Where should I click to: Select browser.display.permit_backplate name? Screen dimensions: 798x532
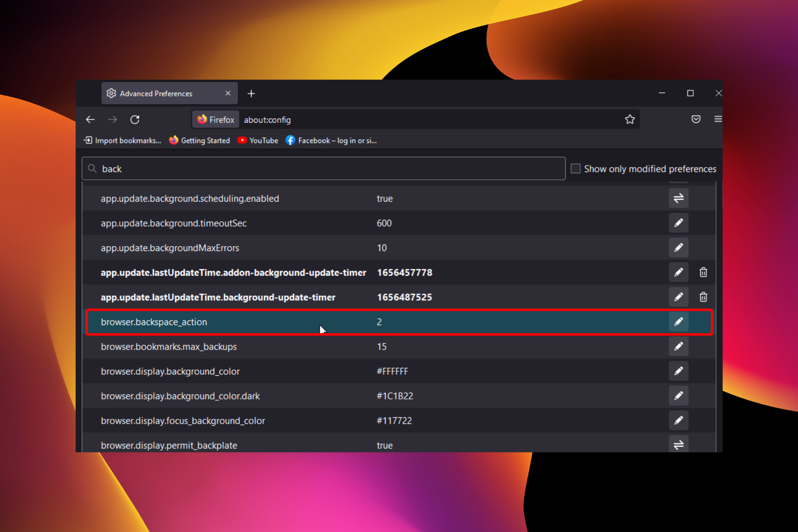[169, 446]
